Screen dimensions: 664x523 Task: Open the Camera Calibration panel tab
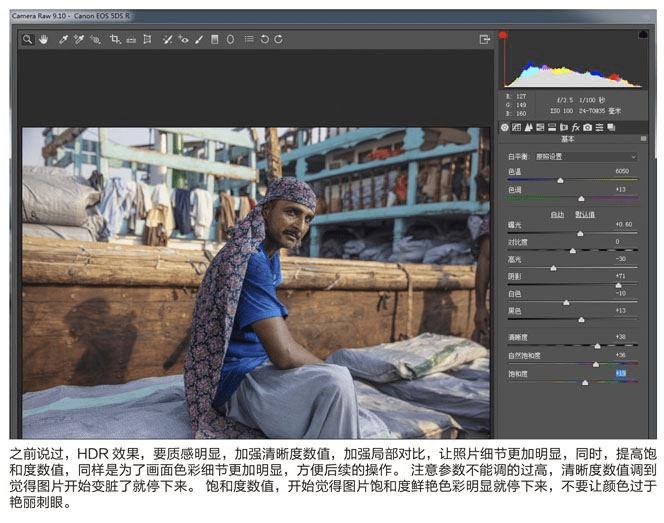click(588, 128)
